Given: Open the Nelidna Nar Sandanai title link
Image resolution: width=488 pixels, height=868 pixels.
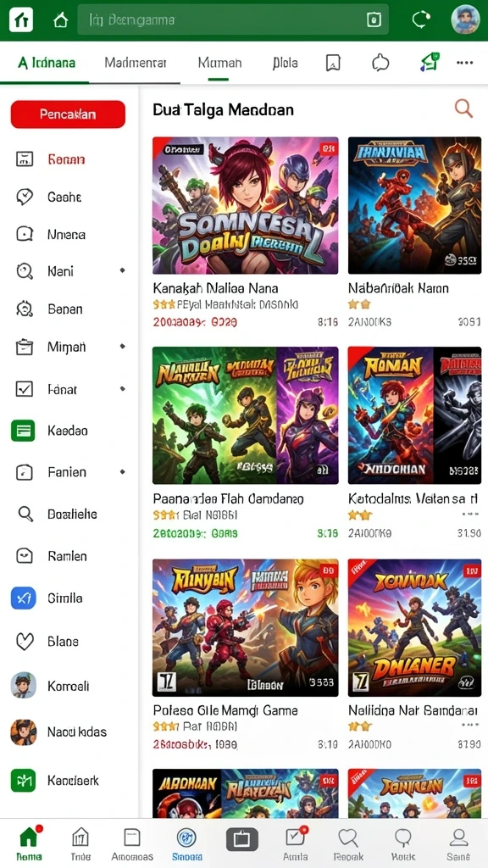Looking at the screenshot, I should (x=413, y=710).
